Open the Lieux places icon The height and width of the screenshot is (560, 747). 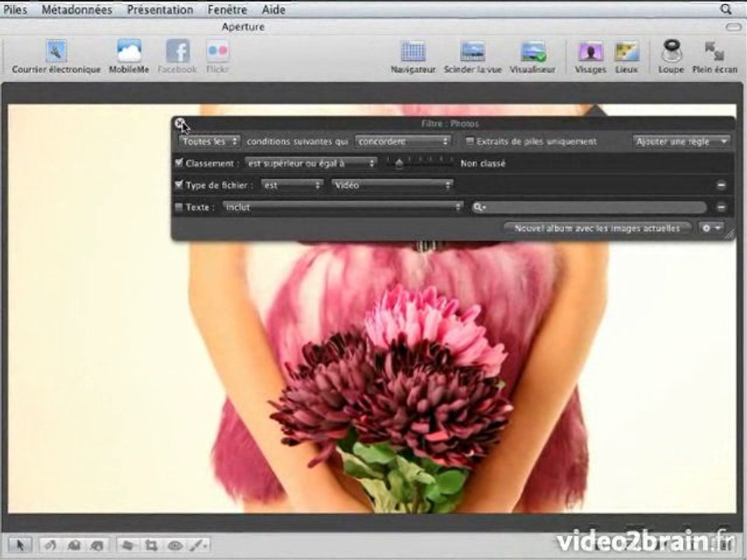[626, 51]
